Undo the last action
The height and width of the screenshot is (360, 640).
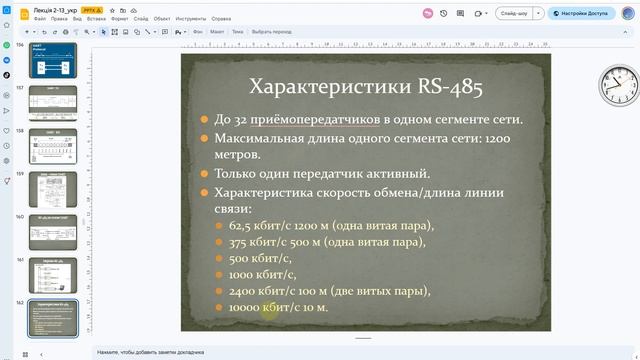click(44, 32)
